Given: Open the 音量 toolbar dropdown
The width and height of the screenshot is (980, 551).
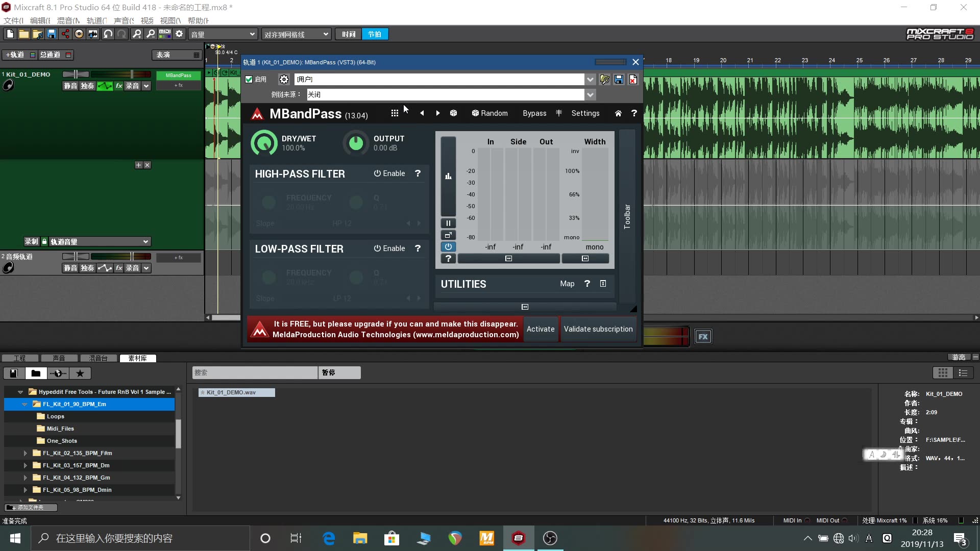Looking at the screenshot, I should coord(223,34).
